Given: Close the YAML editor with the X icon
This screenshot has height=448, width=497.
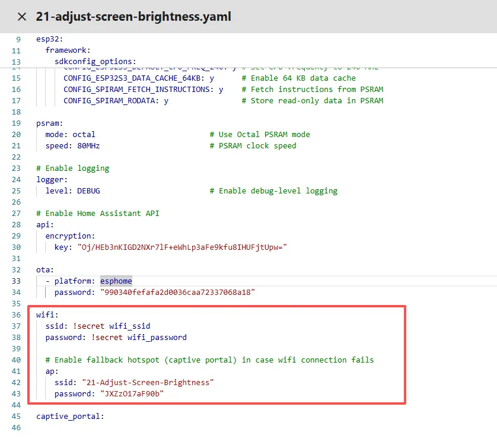Looking at the screenshot, I should pos(22,17).
